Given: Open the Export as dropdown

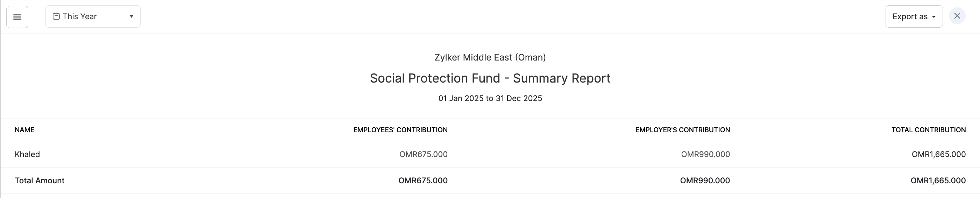Looking at the screenshot, I should 914,16.
